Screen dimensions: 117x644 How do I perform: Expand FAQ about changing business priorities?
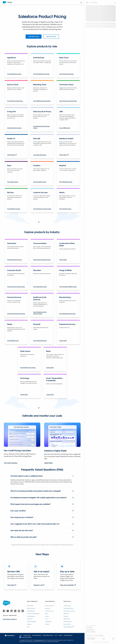pos(73,491)
